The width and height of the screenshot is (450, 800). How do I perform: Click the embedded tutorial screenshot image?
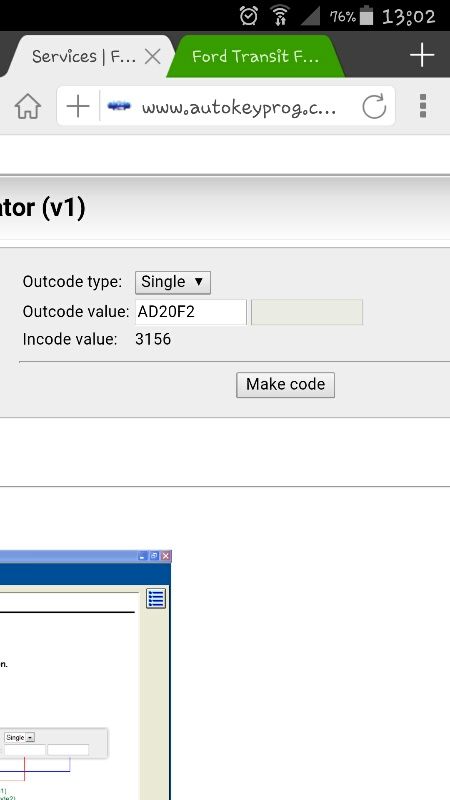(85, 675)
